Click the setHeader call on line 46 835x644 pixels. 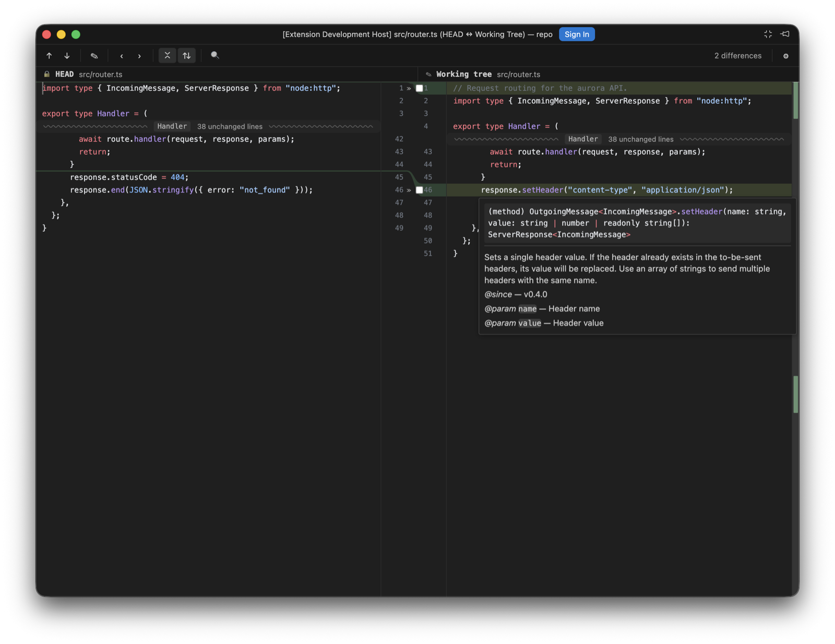point(542,190)
